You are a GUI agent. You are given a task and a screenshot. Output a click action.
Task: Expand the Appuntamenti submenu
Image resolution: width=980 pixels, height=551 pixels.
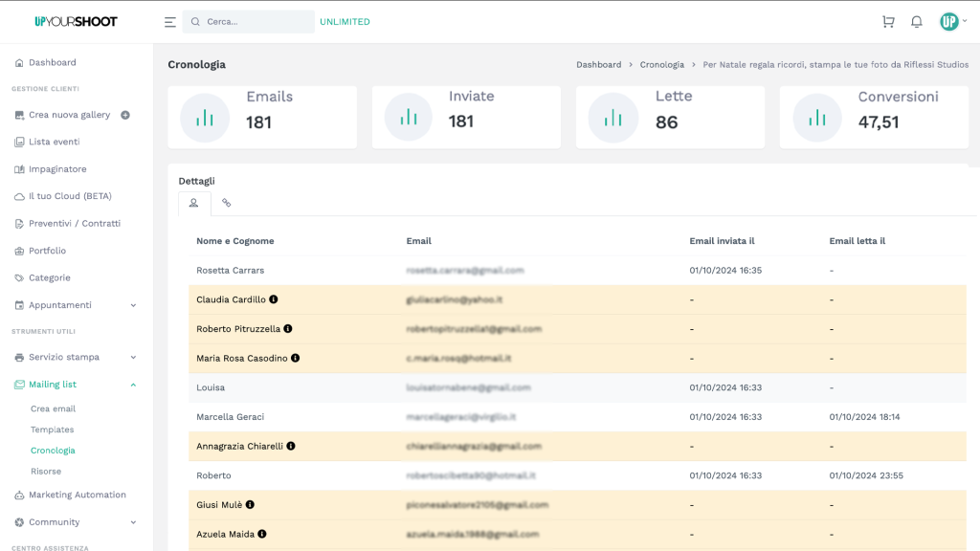(133, 305)
